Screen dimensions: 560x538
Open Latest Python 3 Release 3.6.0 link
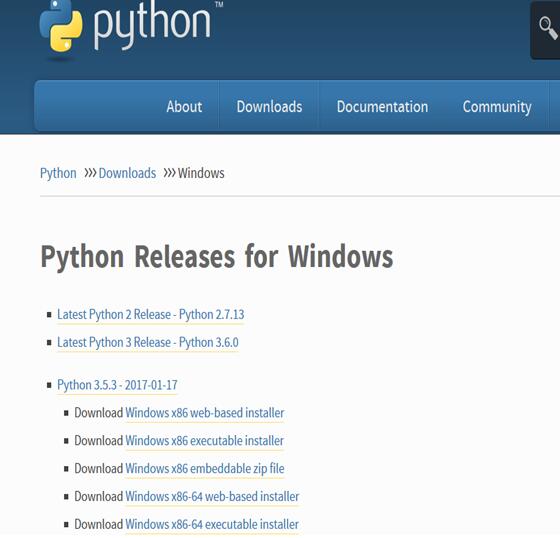pos(148,343)
